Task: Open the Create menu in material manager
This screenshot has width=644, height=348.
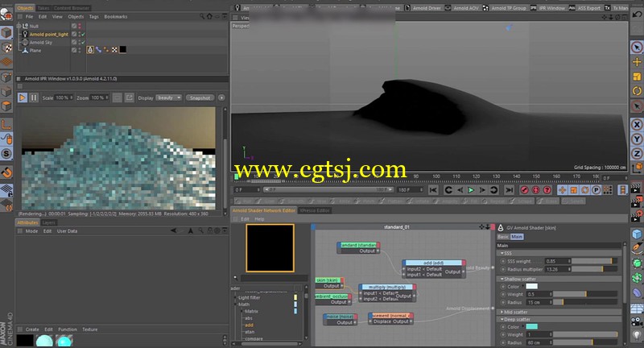Action: coord(32,329)
